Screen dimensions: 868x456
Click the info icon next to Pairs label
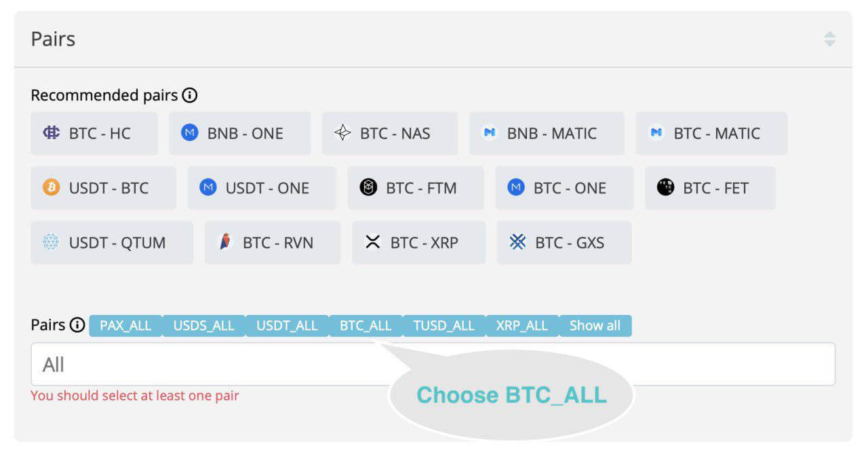click(77, 325)
